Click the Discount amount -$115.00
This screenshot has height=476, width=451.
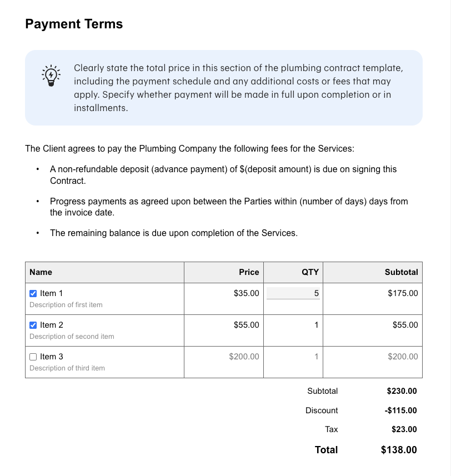point(400,410)
